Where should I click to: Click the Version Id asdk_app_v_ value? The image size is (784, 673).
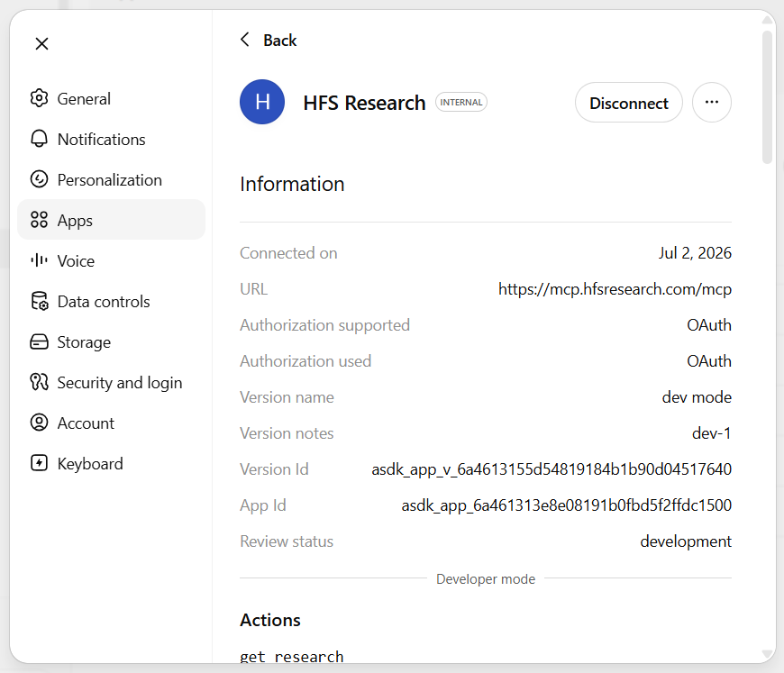pos(552,469)
